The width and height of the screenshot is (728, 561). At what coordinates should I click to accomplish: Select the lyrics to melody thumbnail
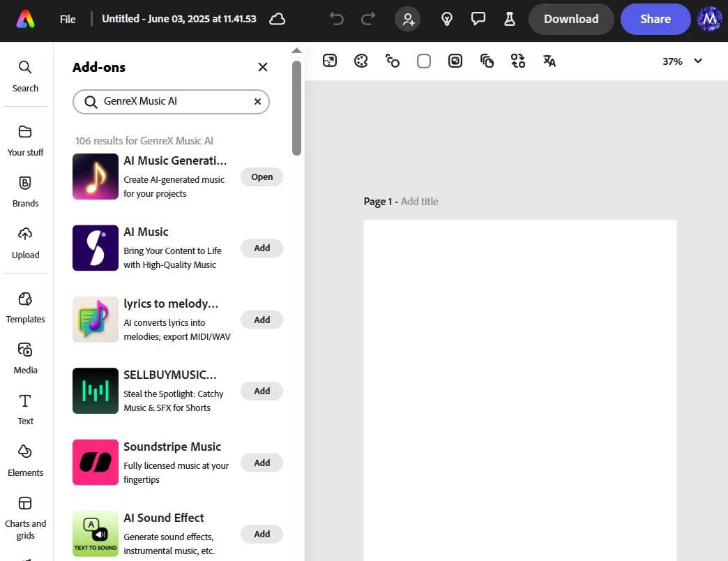pyautogui.click(x=96, y=320)
